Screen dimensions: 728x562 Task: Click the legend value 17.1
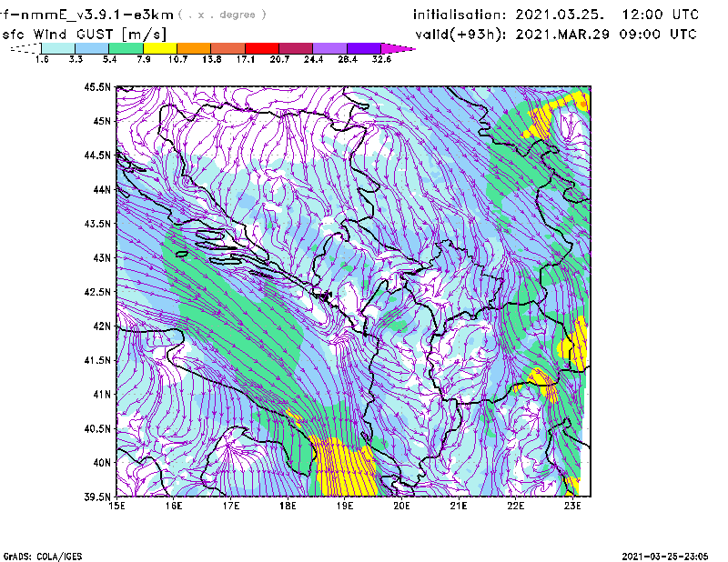pyautogui.click(x=246, y=59)
